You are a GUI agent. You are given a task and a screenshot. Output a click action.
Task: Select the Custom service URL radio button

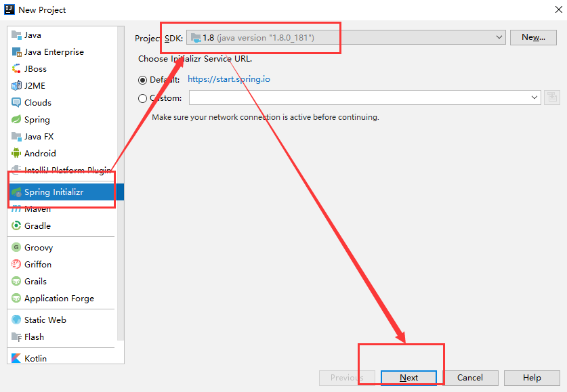(x=142, y=98)
